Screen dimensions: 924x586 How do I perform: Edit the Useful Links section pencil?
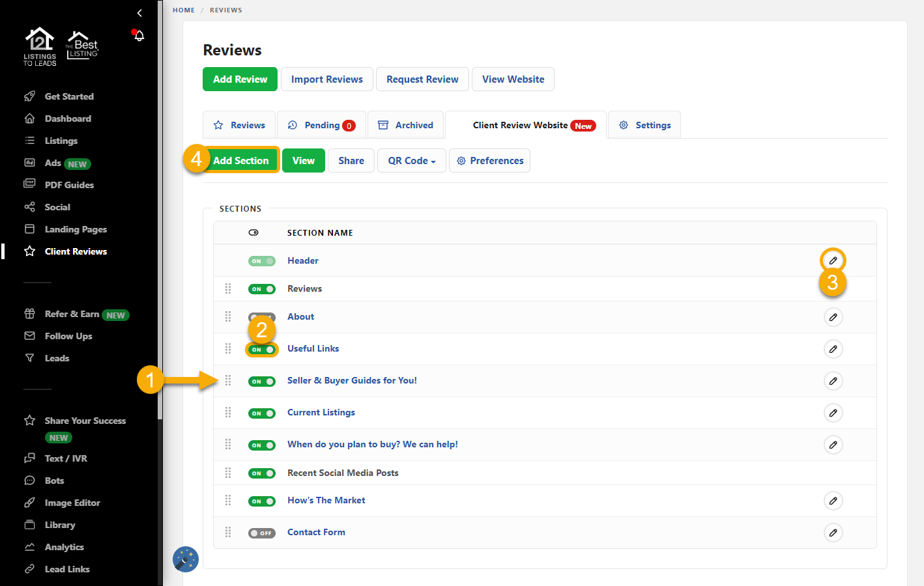(833, 349)
